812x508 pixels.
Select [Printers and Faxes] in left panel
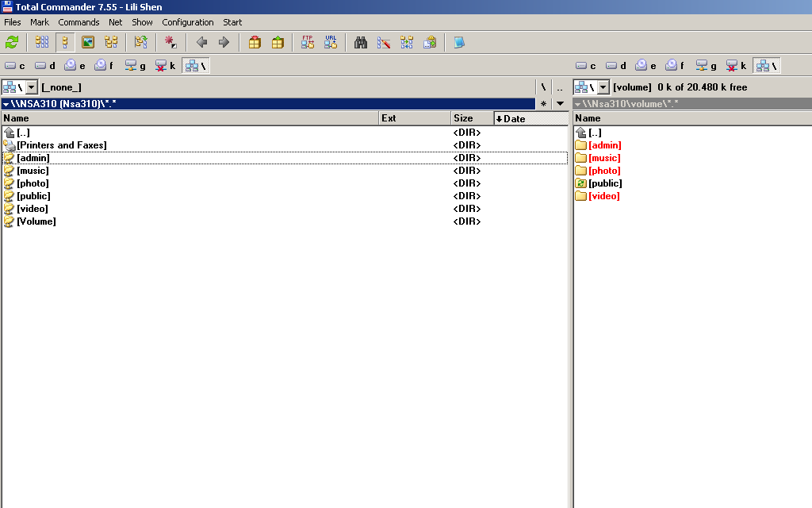pos(62,145)
